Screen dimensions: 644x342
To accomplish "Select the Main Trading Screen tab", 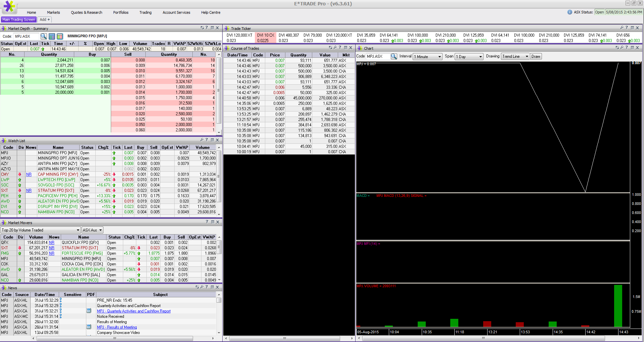I will 19,19.
